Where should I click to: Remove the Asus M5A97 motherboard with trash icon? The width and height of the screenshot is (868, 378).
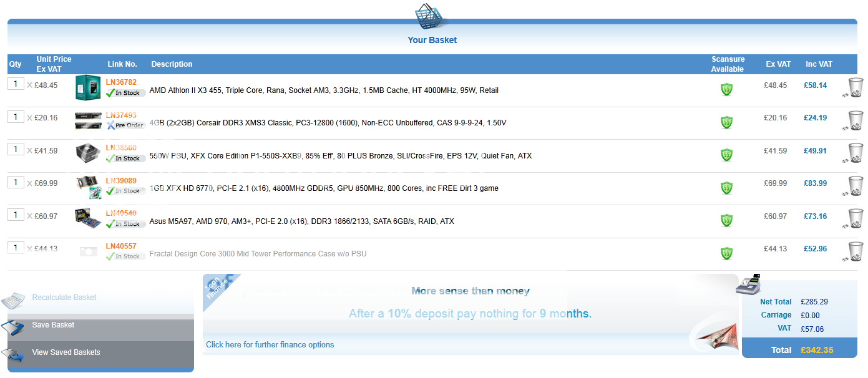pos(856,218)
